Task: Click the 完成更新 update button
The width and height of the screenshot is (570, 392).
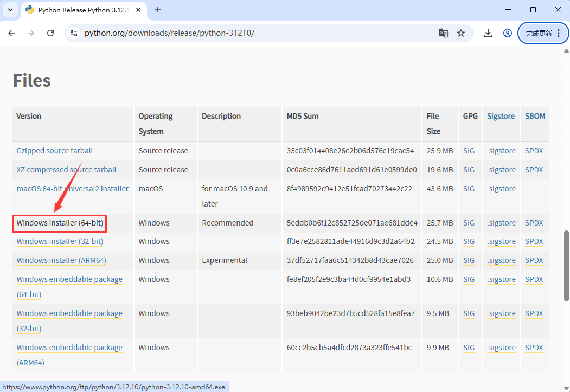Action: pyautogui.click(x=543, y=33)
